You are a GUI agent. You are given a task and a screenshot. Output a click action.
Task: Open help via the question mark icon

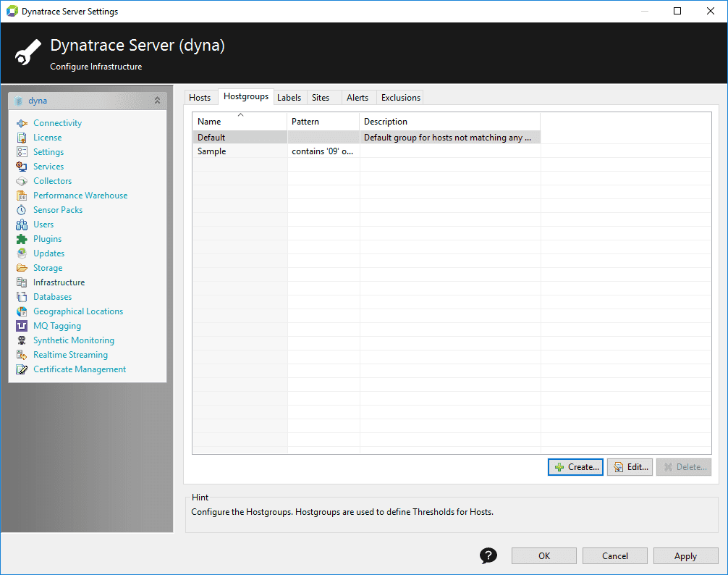point(488,555)
